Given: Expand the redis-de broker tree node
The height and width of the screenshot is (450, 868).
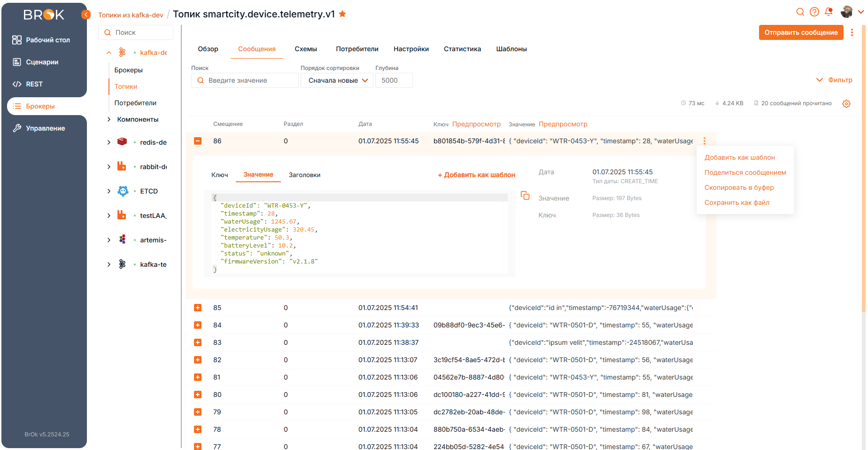Looking at the screenshot, I should pyautogui.click(x=109, y=142).
